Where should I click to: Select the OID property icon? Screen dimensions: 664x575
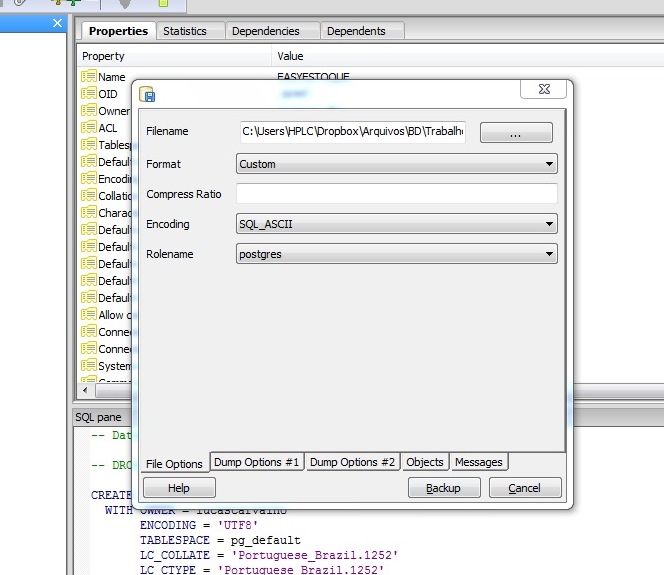coord(88,94)
